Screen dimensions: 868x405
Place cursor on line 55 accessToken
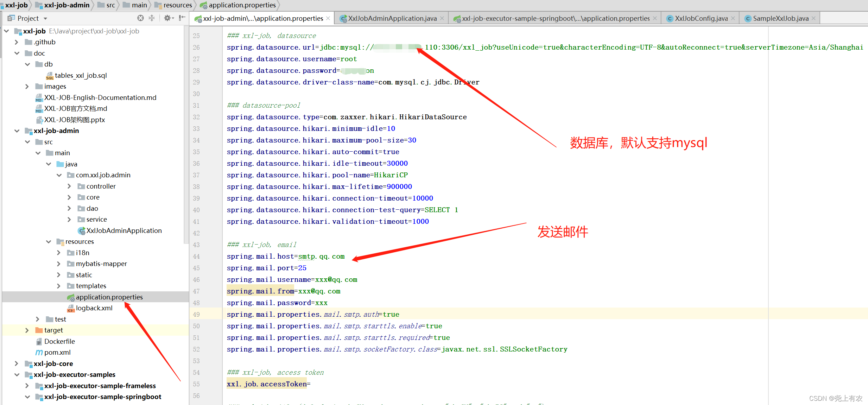(283, 384)
